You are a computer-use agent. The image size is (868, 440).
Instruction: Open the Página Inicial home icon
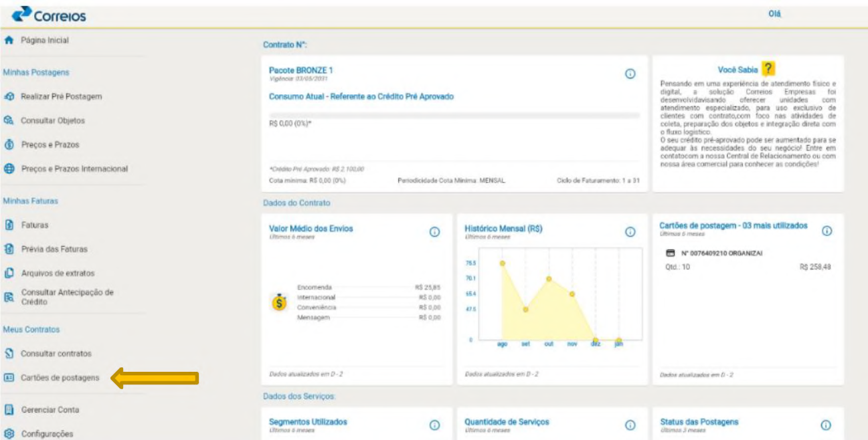(x=9, y=40)
